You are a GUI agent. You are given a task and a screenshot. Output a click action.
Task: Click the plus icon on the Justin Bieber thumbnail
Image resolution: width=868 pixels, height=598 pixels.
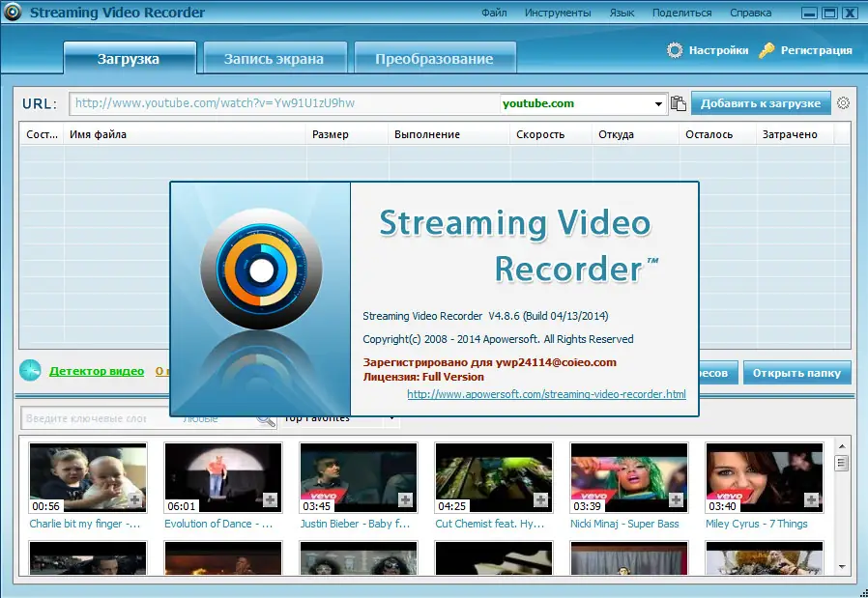(405, 498)
